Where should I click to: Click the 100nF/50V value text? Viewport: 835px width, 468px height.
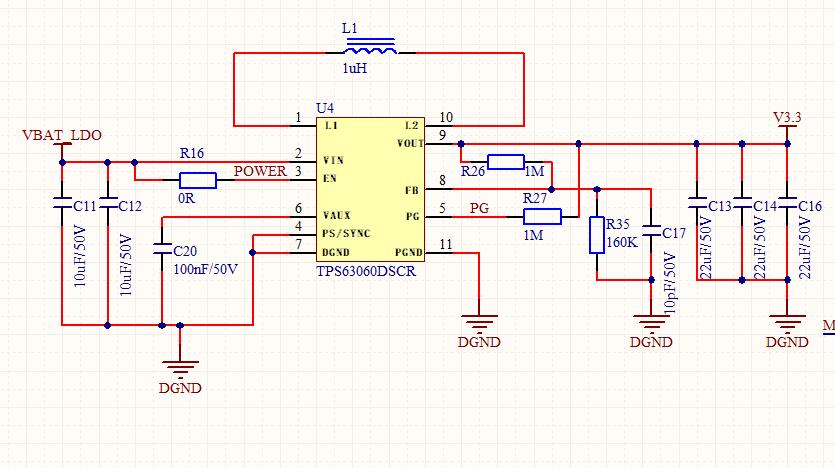pyautogui.click(x=206, y=269)
